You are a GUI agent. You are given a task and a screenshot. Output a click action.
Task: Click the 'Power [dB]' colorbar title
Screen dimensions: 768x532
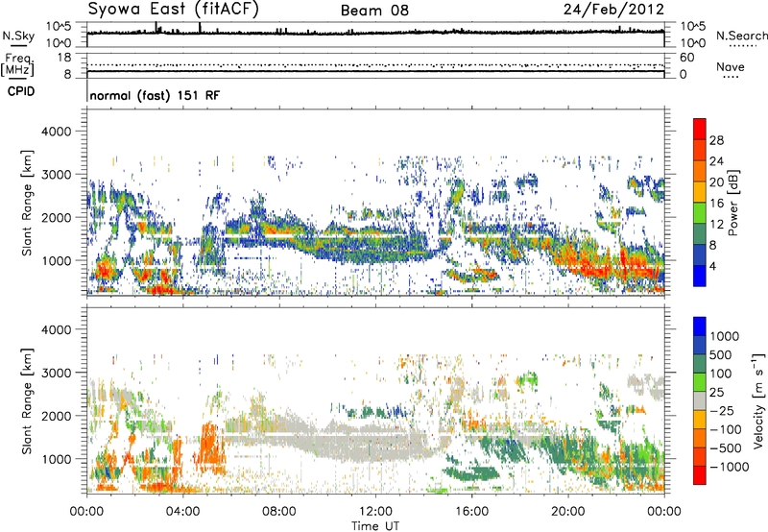tap(733, 203)
